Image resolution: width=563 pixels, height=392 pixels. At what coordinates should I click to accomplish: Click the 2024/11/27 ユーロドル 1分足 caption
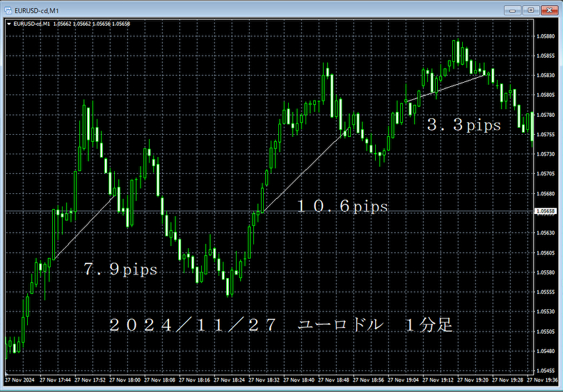(x=281, y=325)
